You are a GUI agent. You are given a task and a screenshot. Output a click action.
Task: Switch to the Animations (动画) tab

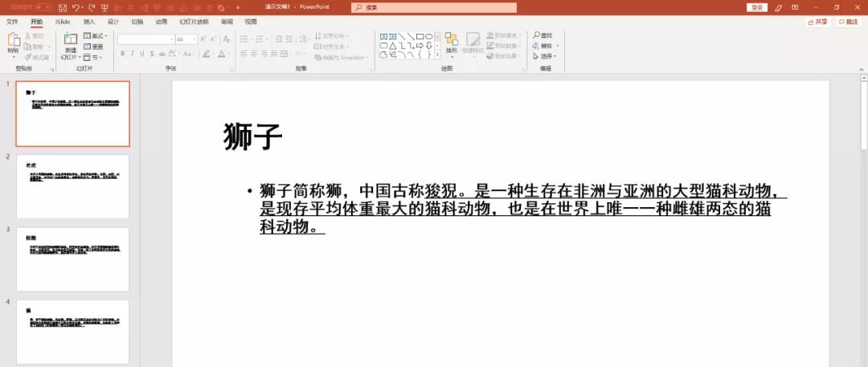161,22
